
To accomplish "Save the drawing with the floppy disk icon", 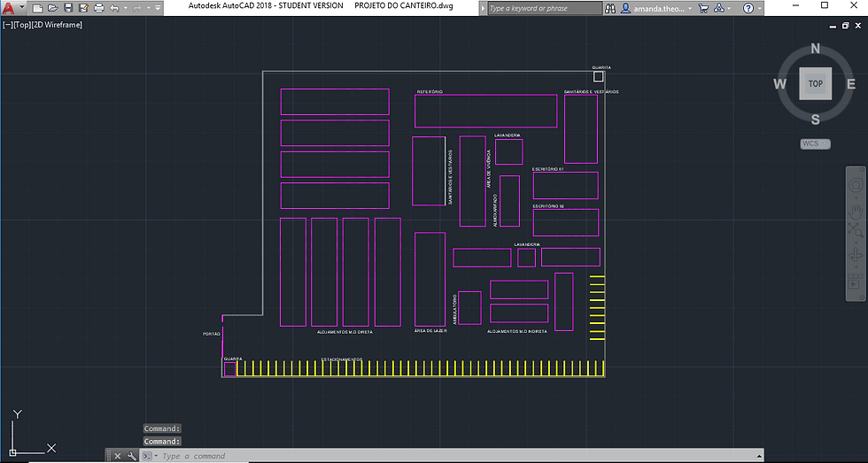I will 68,8.
